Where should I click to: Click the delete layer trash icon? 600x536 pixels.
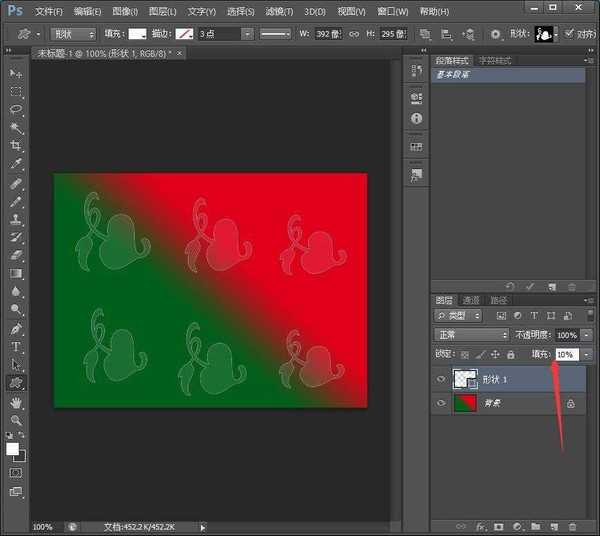pyautogui.click(x=572, y=526)
